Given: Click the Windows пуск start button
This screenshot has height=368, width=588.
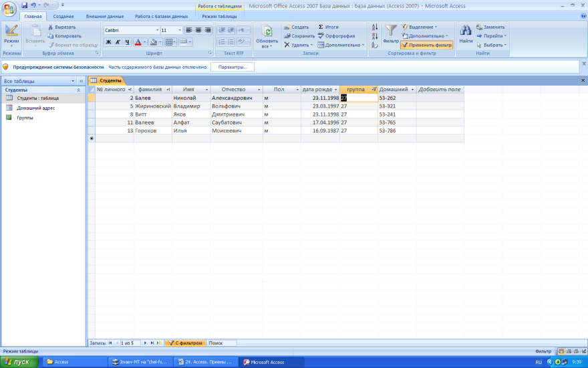Looking at the screenshot, I should (x=19, y=362).
